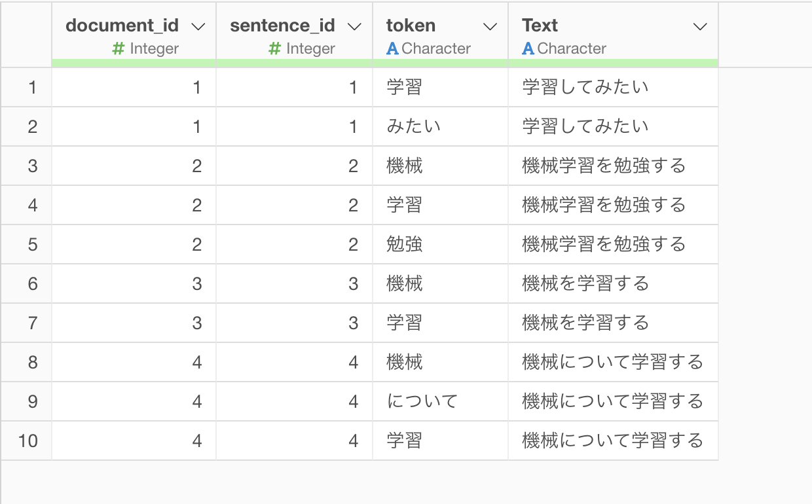The height and width of the screenshot is (504, 812).
Task: Select row number 10
Action: [28, 441]
